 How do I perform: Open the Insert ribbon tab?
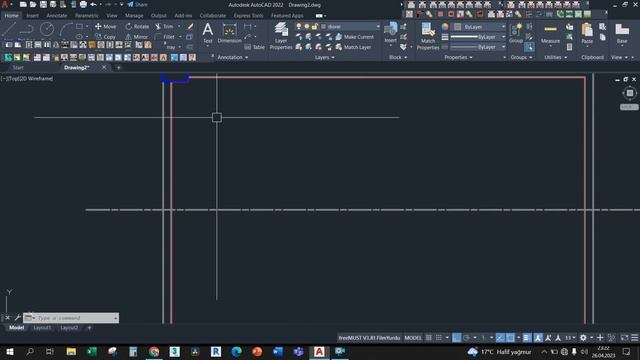point(32,16)
